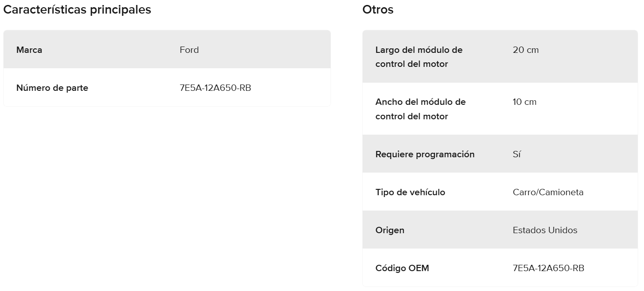Click the Ford brand value
Image resolution: width=644 pixels, height=291 pixels.
[x=189, y=50]
